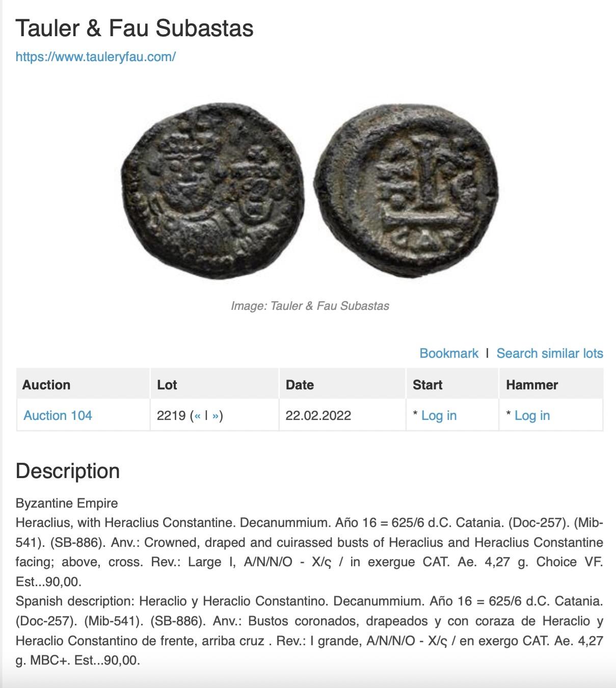Viewport: 616px width, 688px height.
Task: Click the coin reverse image showing CAT
Action: pyautogui.click(x=406, y=191)
